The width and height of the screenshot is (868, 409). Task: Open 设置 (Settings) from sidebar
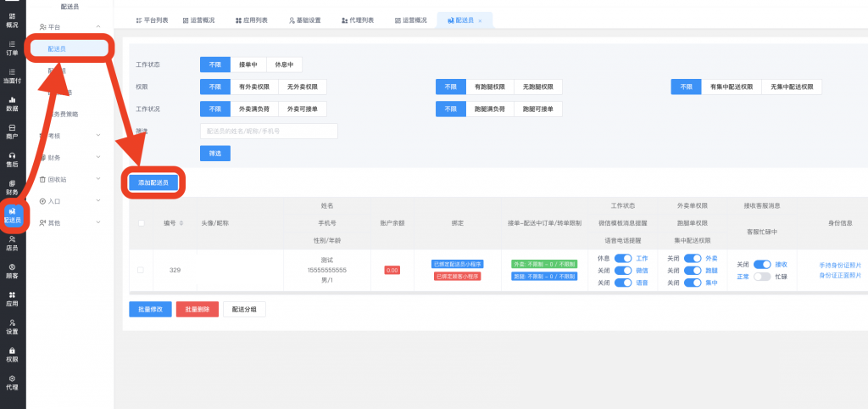pyautogui.click(x=12, y=326)
